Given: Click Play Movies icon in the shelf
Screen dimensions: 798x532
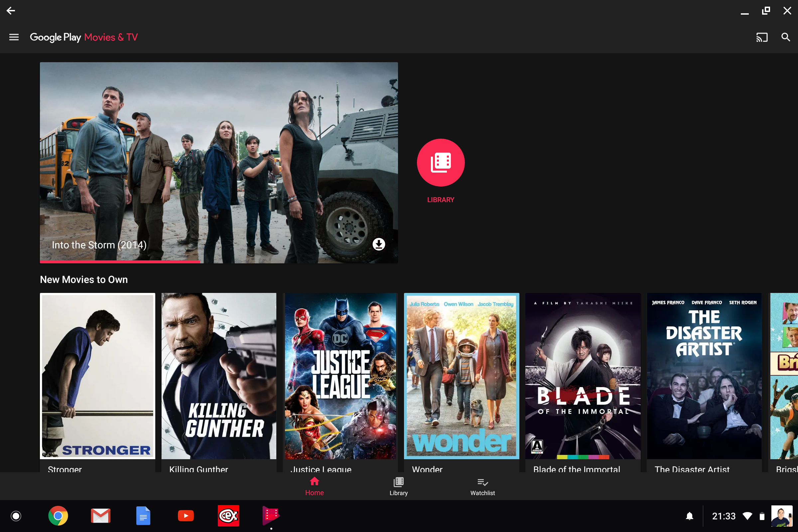Looking at the screenshot, I should [x=271, y=516].
